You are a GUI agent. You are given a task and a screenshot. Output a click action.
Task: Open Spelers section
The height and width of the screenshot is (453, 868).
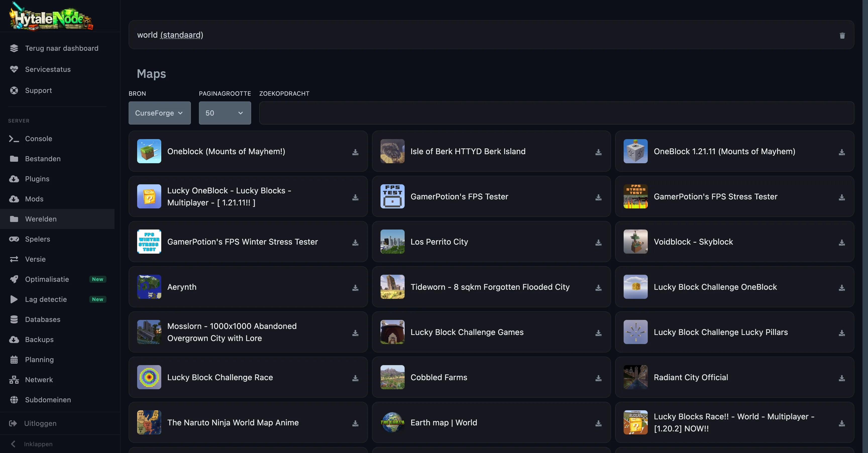point(57,239)
